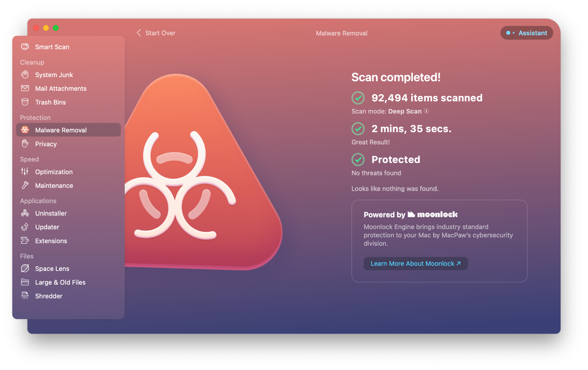Select the Uninstaller icon in sidebar
The image size is (588, 370).
(x=25, y=213)
